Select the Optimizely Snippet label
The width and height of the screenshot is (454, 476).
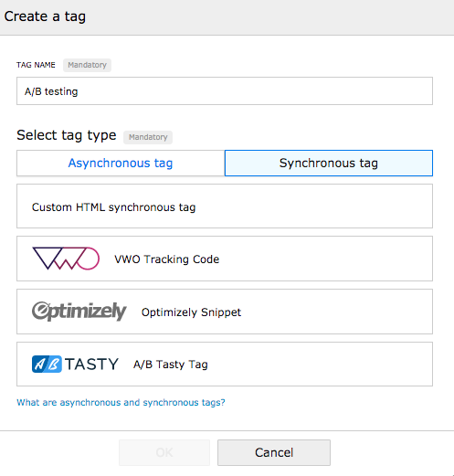(191, 312)
